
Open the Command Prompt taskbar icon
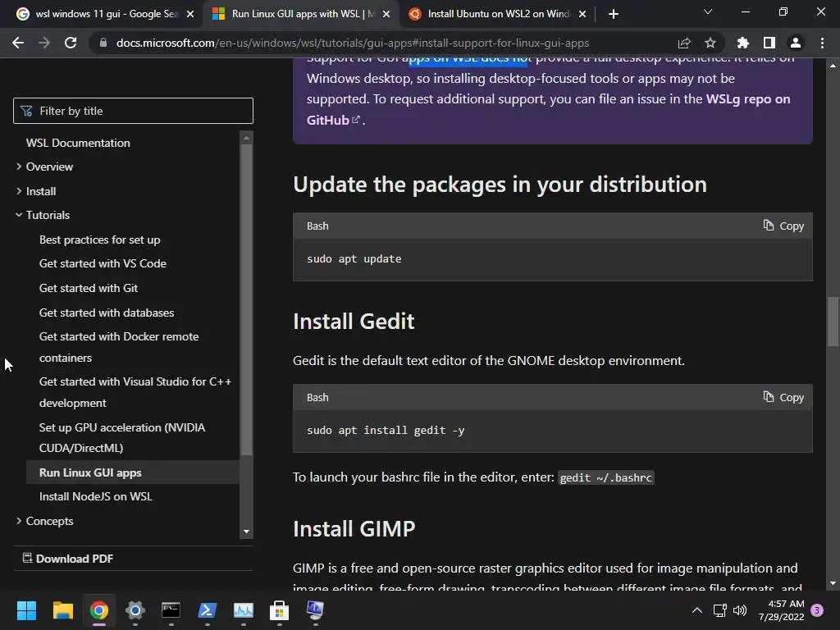[171, 610]
